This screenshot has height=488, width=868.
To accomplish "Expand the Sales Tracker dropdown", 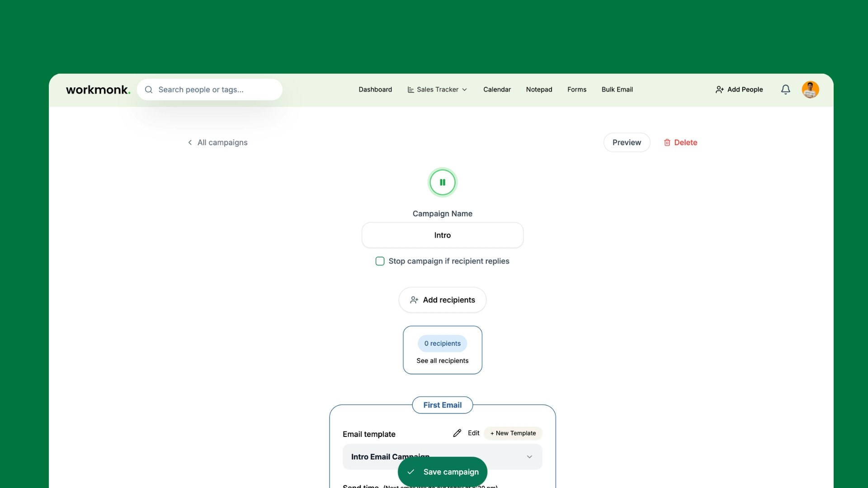I will click(438, 89).
